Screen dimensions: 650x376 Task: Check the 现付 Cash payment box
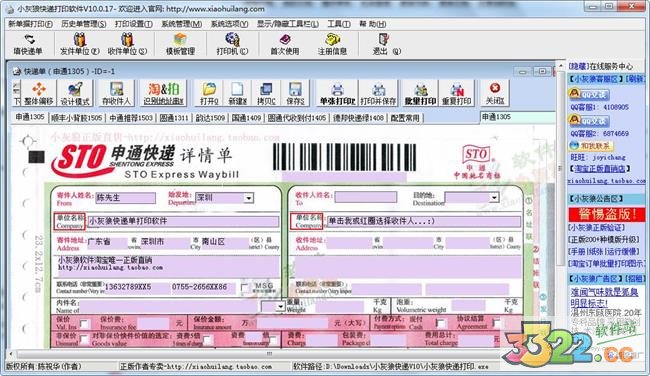tap(441, 323)
